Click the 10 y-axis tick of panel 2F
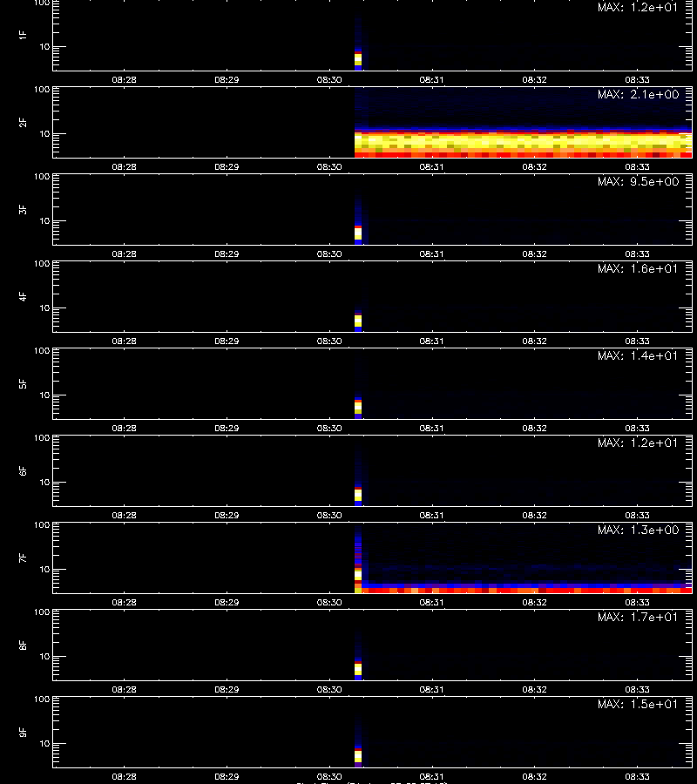The image size is (697, 784). coord(45,133)
